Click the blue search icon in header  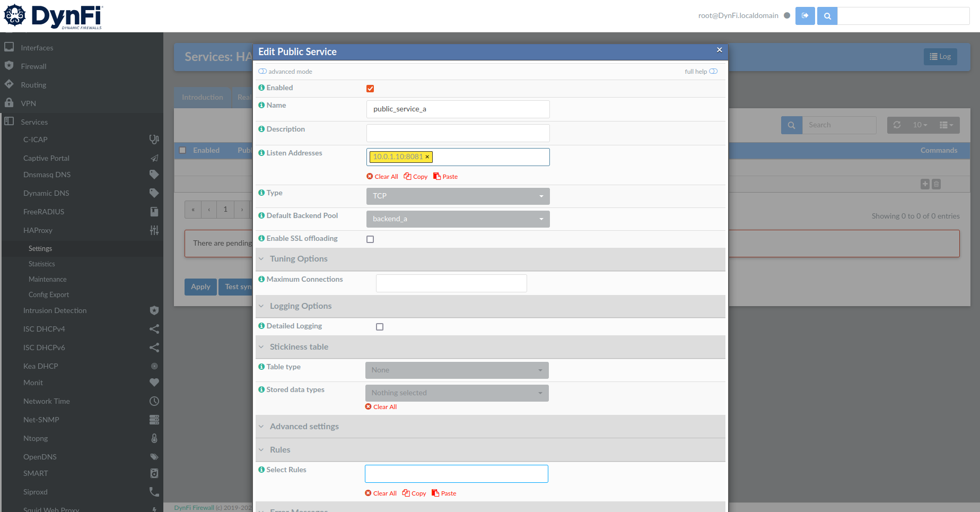[x=827, y=16]
